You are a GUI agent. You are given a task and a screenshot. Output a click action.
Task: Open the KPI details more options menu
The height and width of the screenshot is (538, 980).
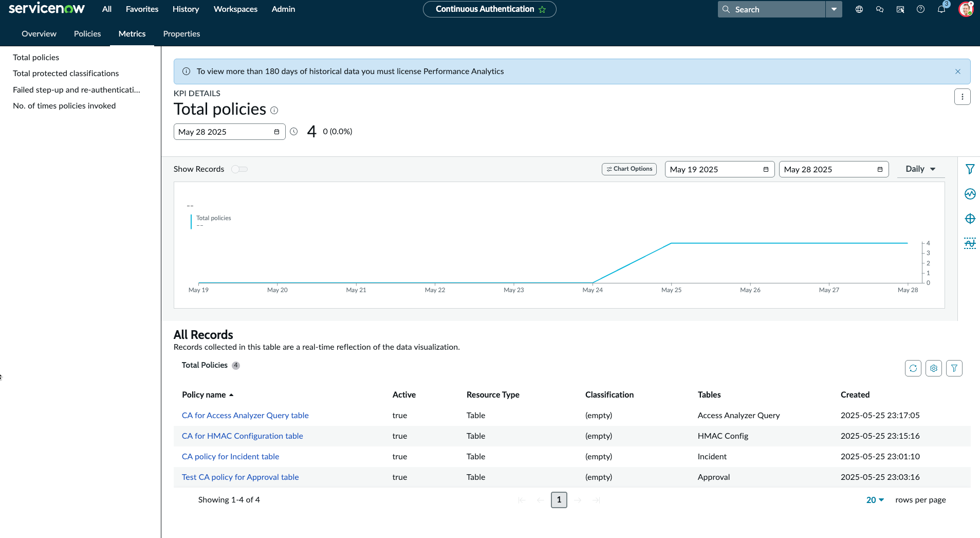pyautogui.click(x=963, y=97)
